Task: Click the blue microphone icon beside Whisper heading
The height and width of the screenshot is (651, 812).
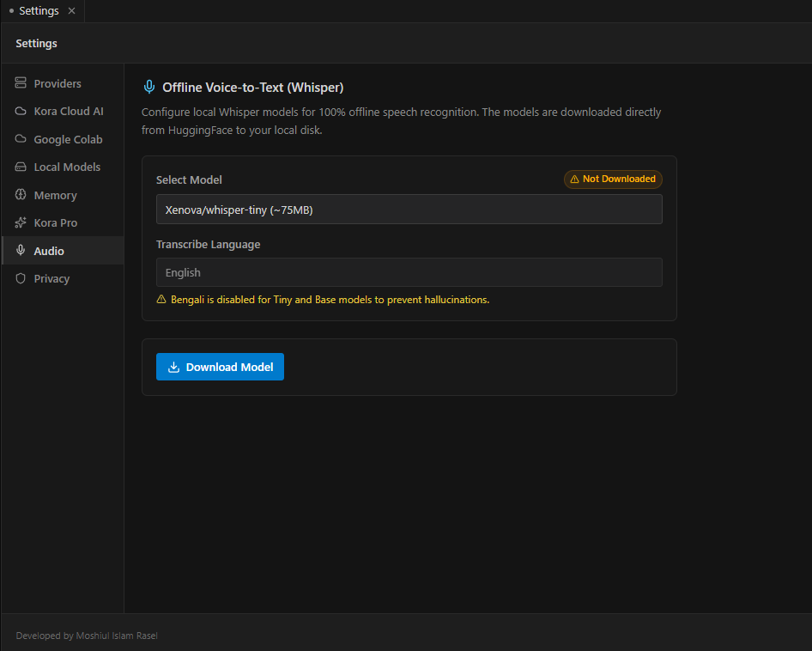Action: click(149, 87)
